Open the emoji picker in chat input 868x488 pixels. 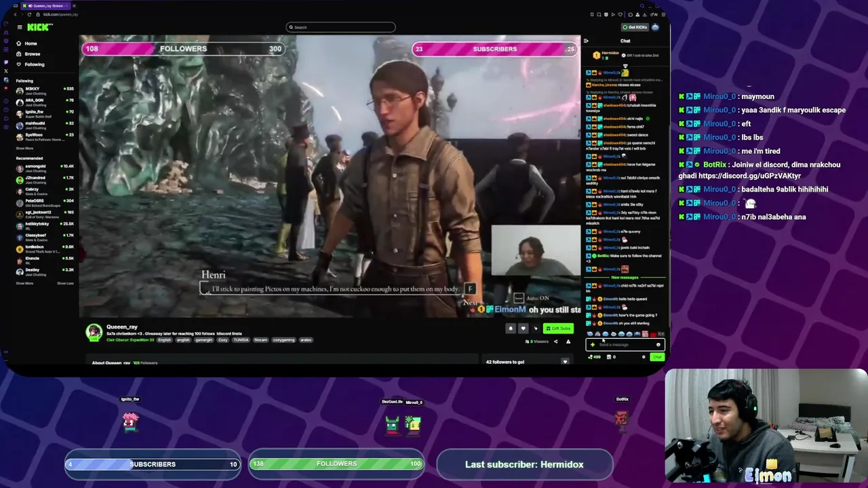click(x=658, y=344)
